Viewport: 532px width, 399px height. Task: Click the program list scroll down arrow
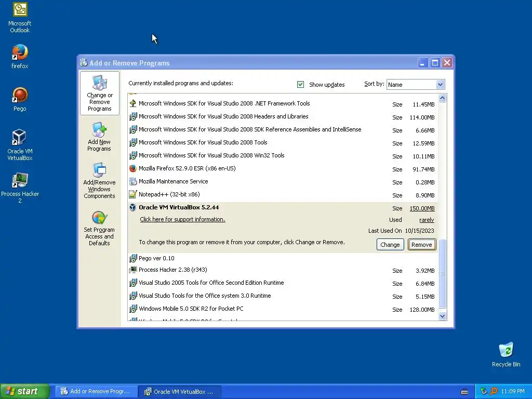pos(442,316)
